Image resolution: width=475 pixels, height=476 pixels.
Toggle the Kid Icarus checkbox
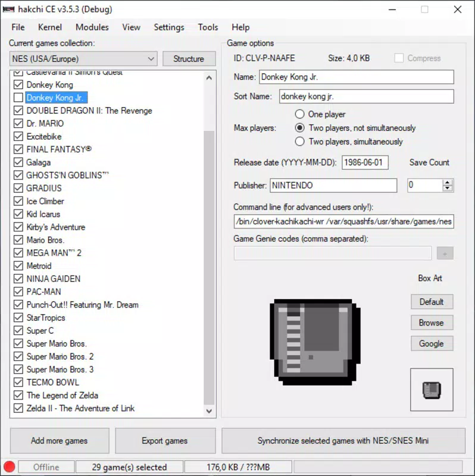click(x=18, y=214)
